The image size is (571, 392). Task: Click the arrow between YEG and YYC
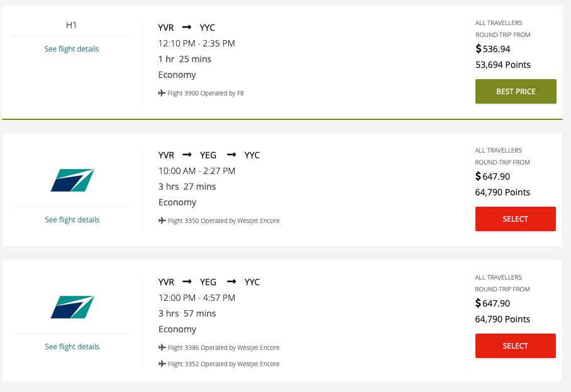pos(231,155)
